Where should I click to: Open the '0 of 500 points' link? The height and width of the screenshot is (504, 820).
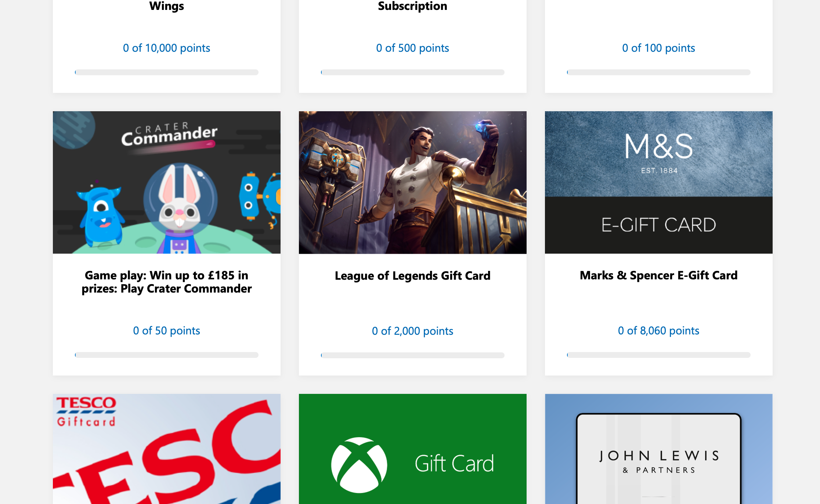point(412,48)
